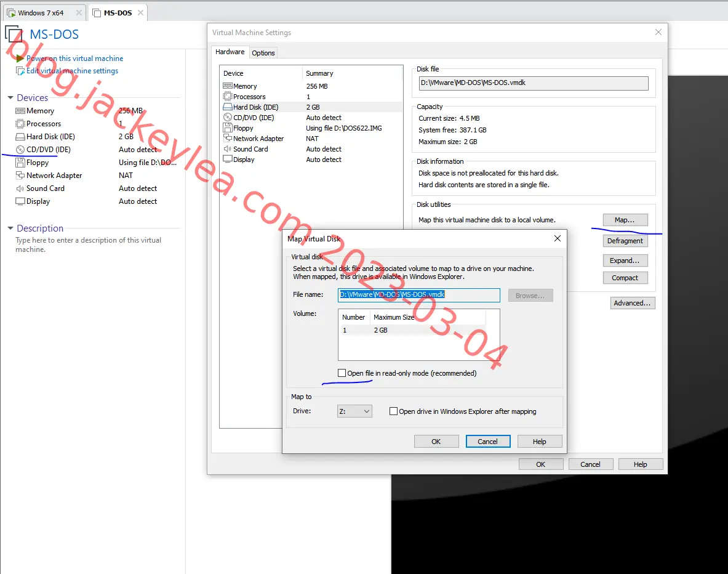Viewport: 728px width, 574px height.
Task: Click the Network Adapter icon in sidebar Devices
Action: (x=20, y=176)
